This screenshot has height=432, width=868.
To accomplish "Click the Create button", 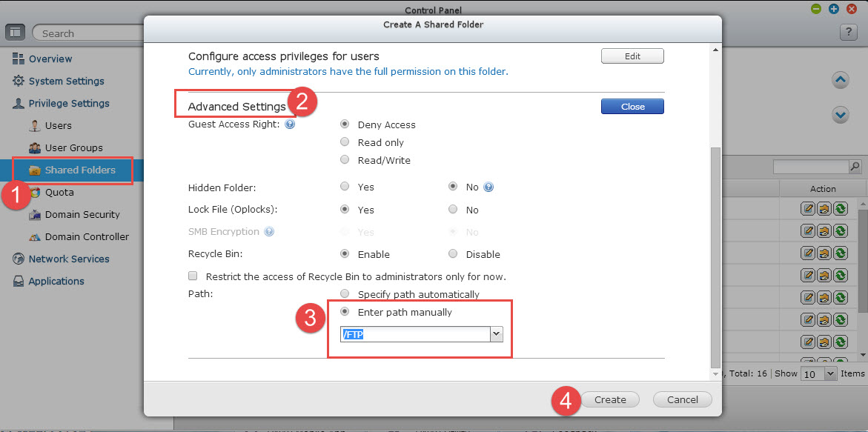I will [610, 399].
